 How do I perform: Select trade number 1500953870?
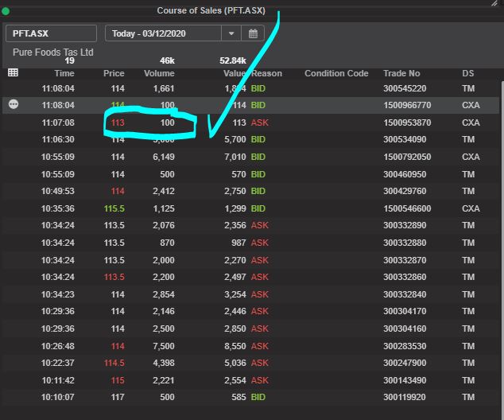(407, 122)
